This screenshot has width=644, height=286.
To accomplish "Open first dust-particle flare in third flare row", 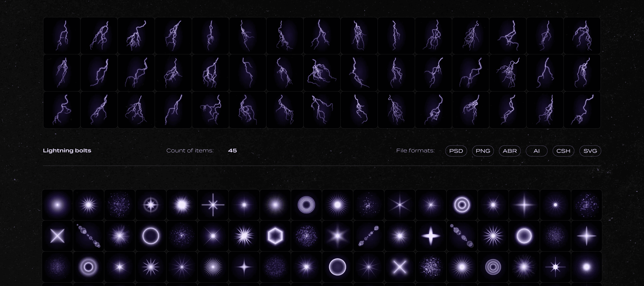I will point(58,267).
